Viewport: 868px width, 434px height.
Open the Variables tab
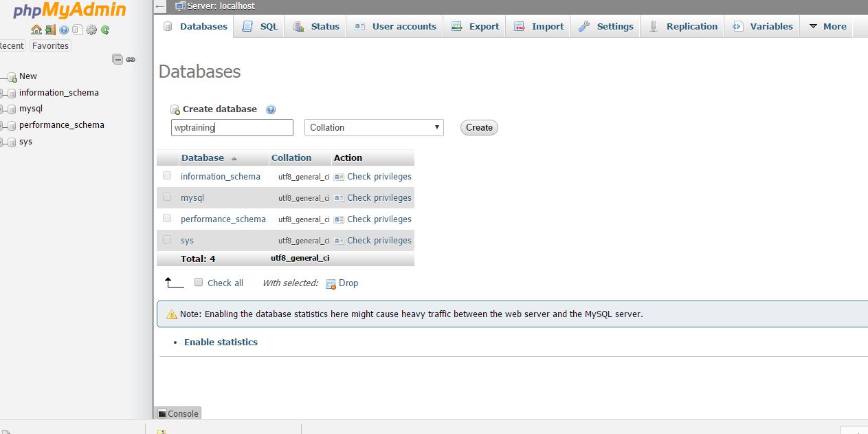pos(762,26)
